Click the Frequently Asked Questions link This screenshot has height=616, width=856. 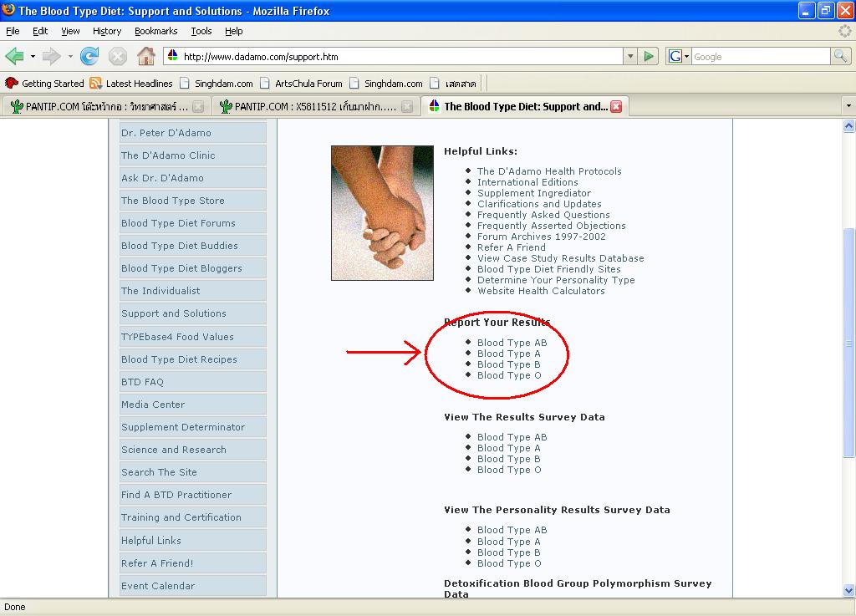click(543, 215)
